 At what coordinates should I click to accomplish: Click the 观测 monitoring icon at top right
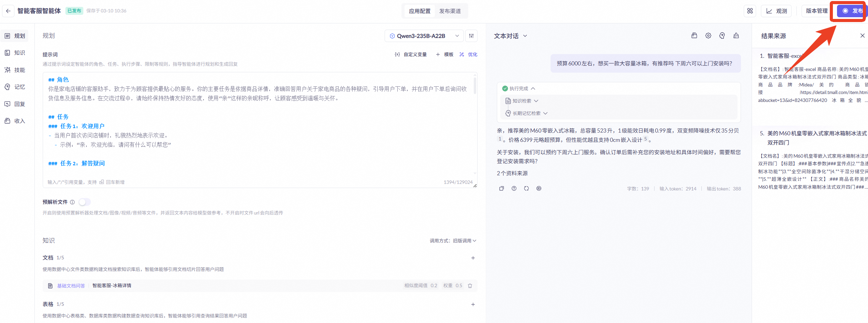tap(776, 11)
